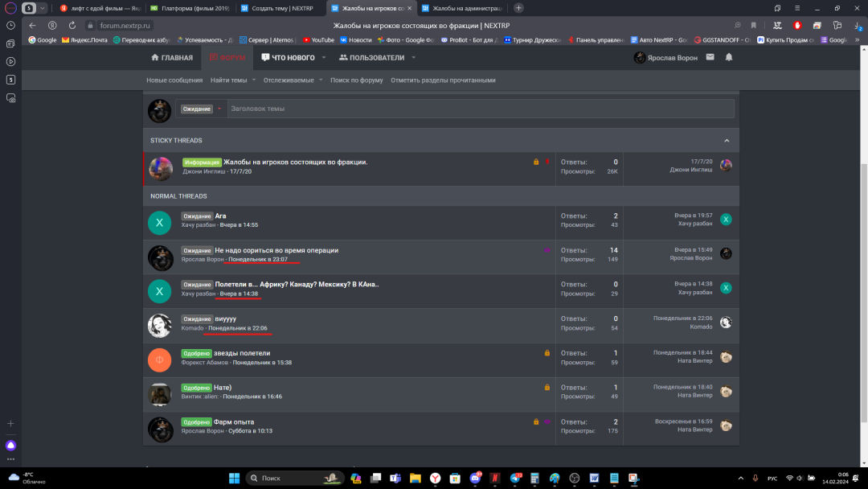Open the YouTube bookmark
868x489 pixels.
pyautogui.click(x=318, y=40)
